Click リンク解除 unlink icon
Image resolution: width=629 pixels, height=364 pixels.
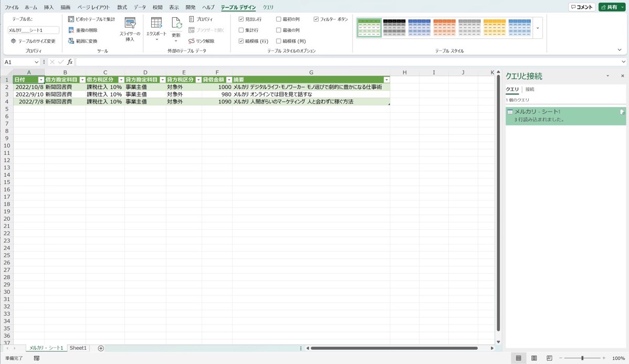191,41
